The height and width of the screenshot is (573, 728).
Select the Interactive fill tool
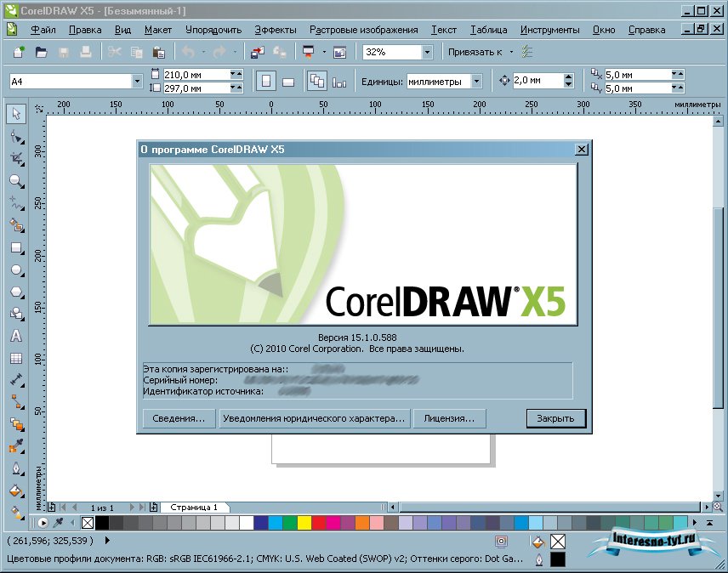point(17,513)
